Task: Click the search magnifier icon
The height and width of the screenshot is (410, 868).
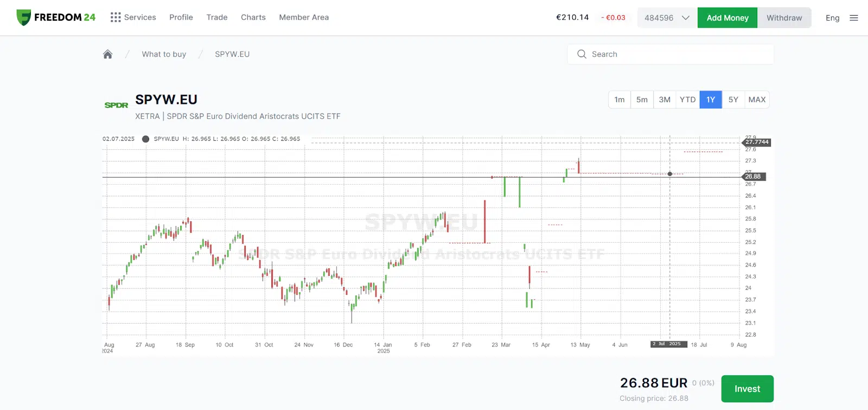Action: (x=582, y=54)
